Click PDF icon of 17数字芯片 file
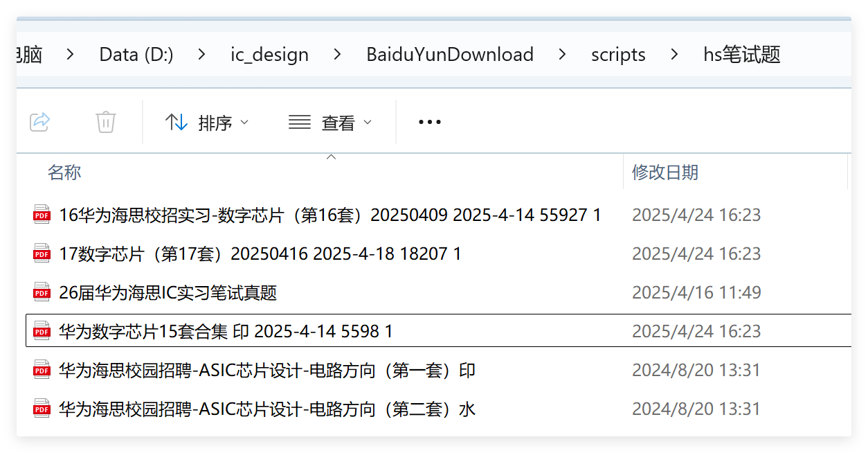Screen dimensions: 868x453 point(42,254)
